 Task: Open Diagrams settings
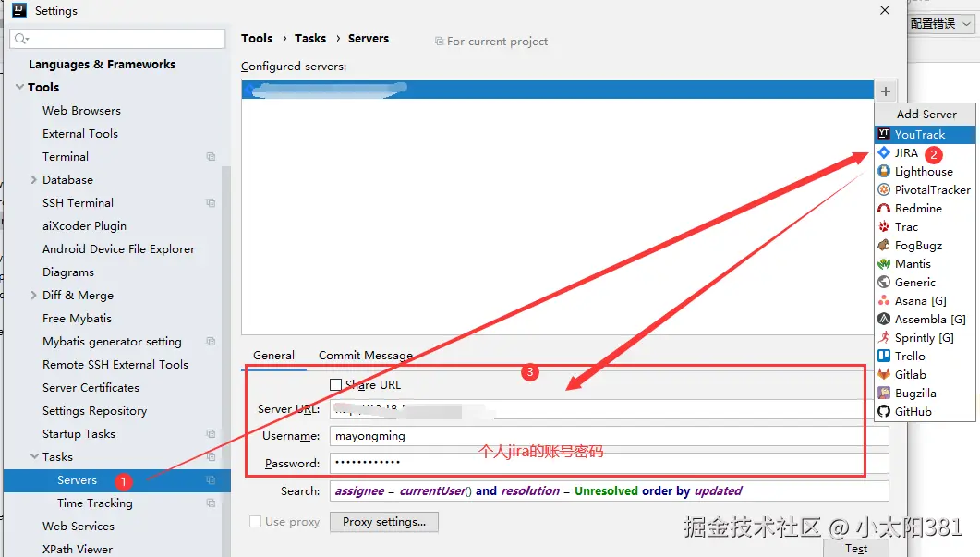pos(68,272)
